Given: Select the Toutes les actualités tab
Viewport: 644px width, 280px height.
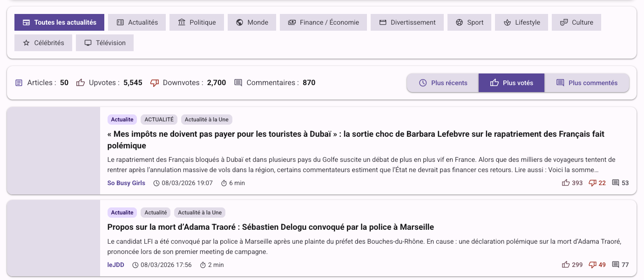Looking at the screenshot, I should pos(59,22).
